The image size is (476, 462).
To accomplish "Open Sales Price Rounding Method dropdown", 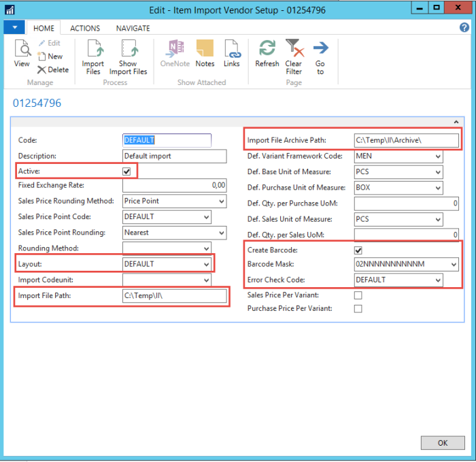I will [x=220, y=201].
